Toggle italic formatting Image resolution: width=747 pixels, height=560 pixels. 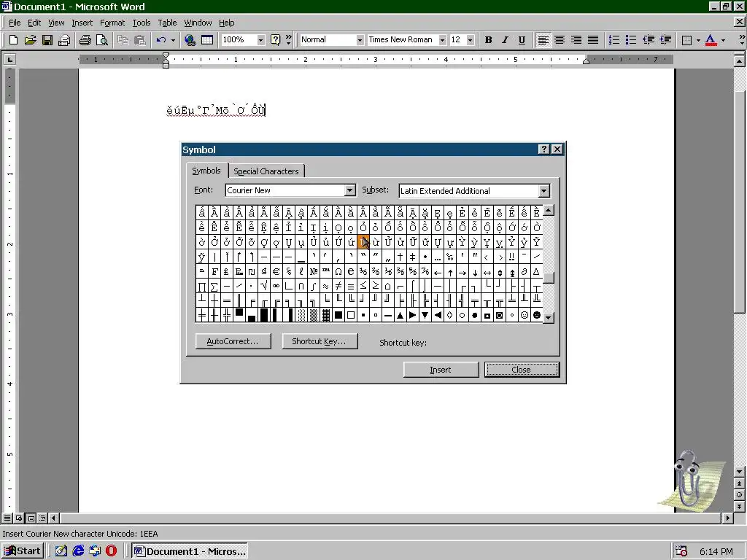[505, 40]
